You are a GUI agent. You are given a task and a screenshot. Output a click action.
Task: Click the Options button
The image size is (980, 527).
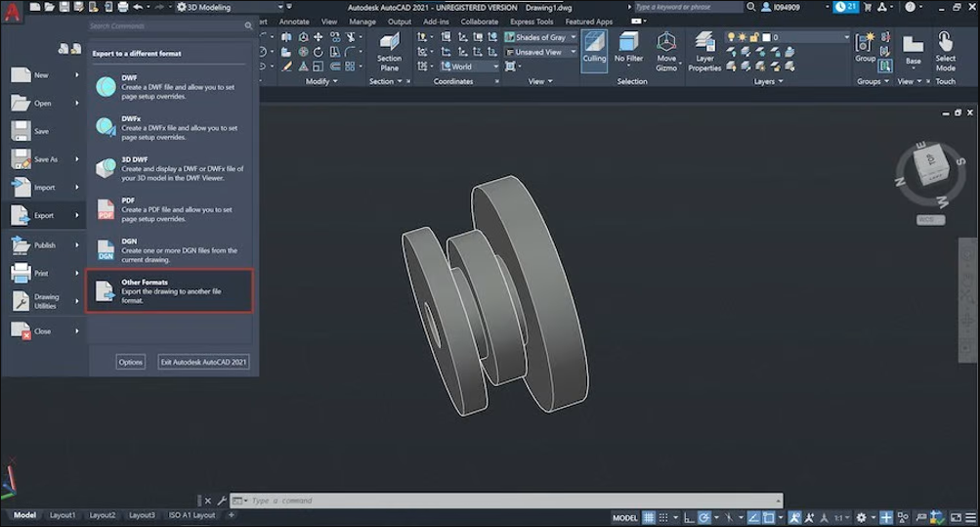131,362
